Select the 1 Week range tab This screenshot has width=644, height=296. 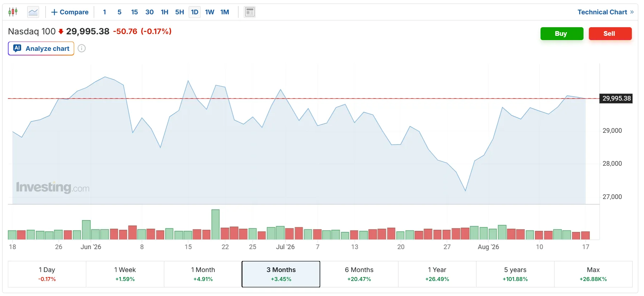(125, 274)
